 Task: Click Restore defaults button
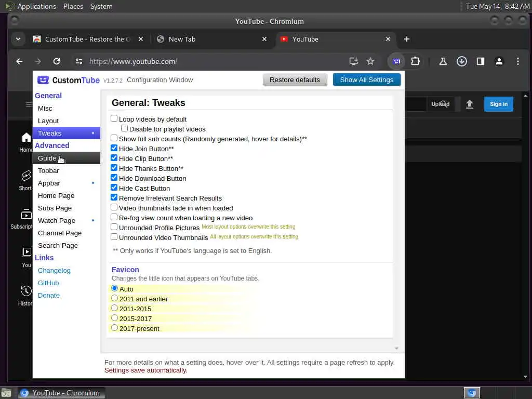point(295,79)
